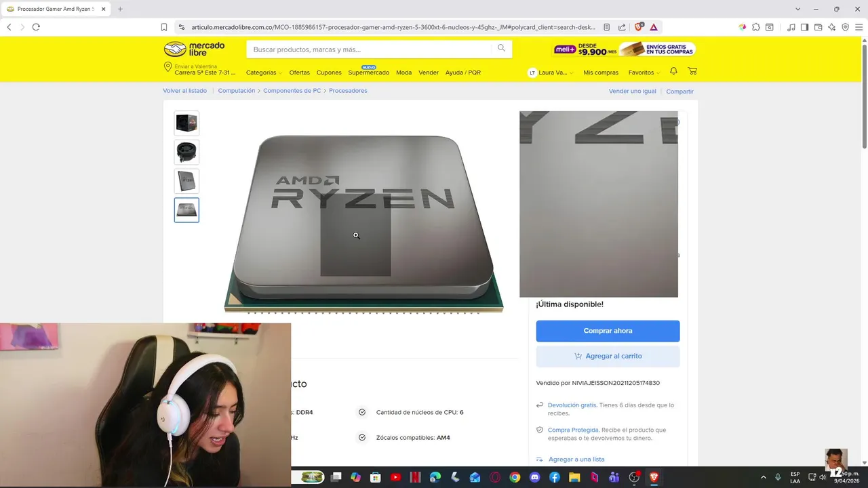Open Opera browser from taskbar

coord(495,477)
